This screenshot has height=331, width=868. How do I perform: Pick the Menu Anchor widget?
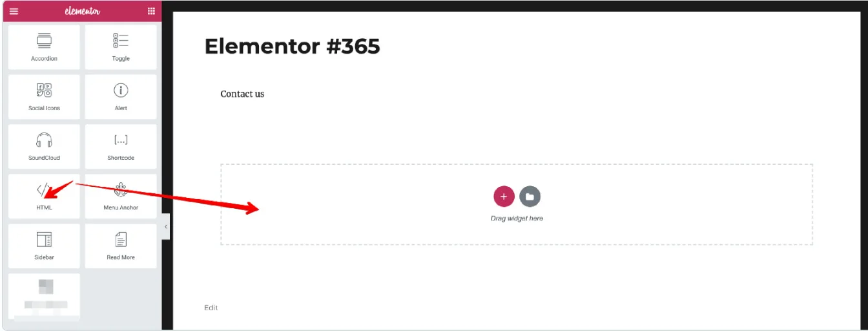121,197
